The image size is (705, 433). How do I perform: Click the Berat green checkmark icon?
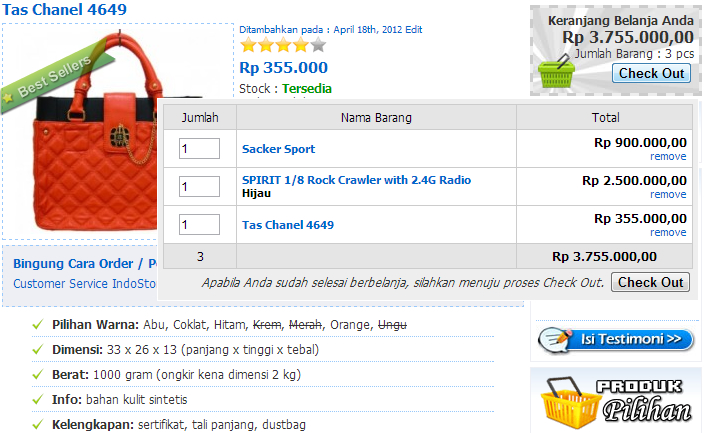click(x=37, y=375)
